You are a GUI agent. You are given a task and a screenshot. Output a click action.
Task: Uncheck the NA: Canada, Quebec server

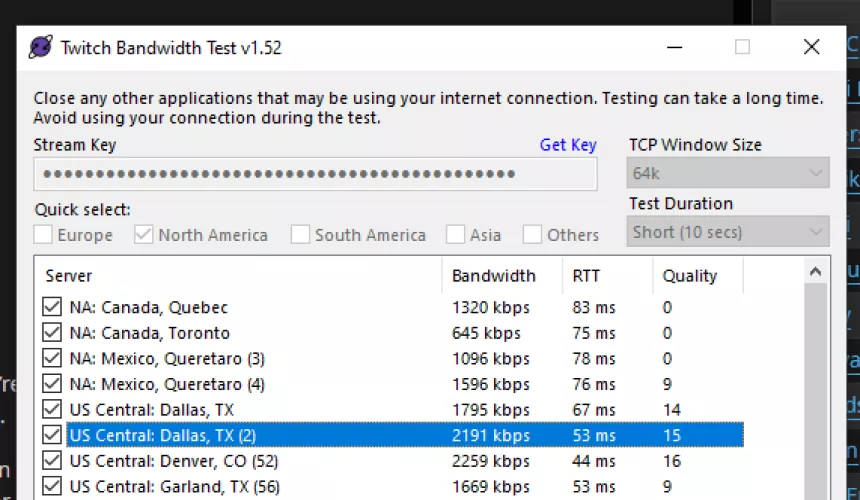52,307
